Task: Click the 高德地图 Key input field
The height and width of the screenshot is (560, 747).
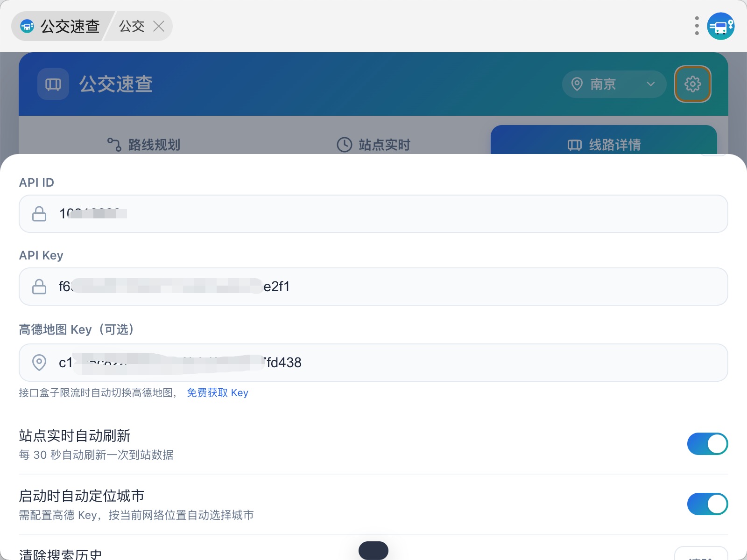Action: (373, 363)
